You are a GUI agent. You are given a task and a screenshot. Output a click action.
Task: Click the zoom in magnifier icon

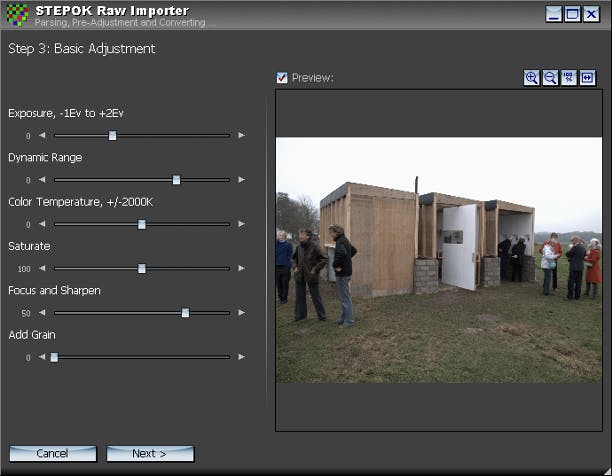[531, 78]
